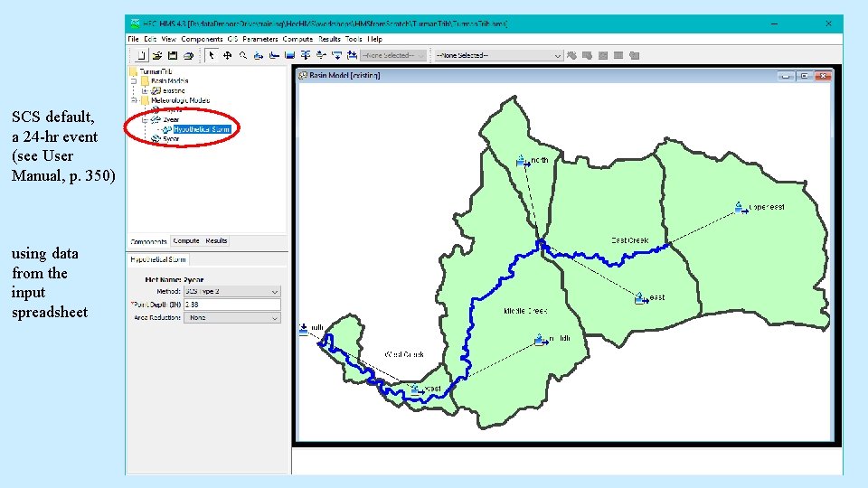Save the project using the disk icon
This screenshot has height=488, width=868.
(x=173, y=55)
